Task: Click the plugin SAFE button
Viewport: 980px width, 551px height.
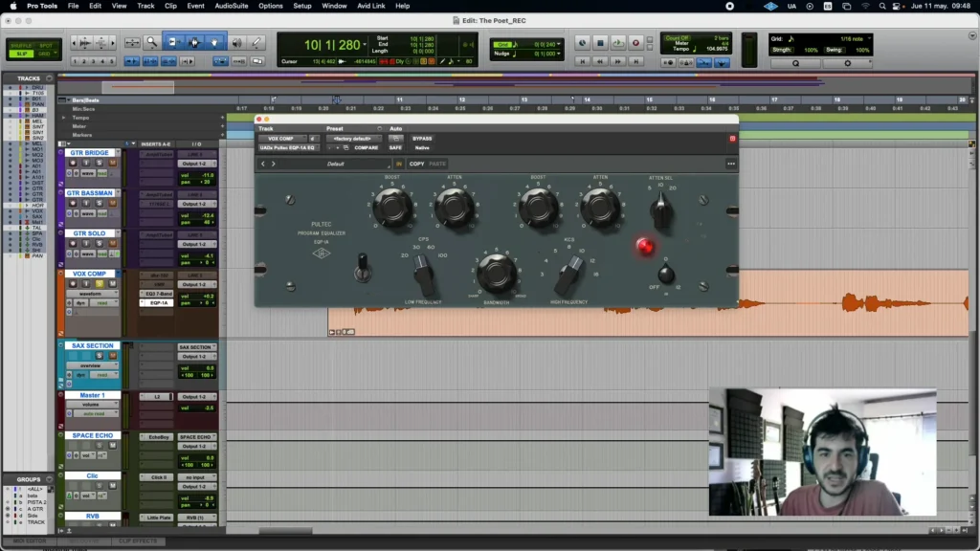Action: click(395, 148)
